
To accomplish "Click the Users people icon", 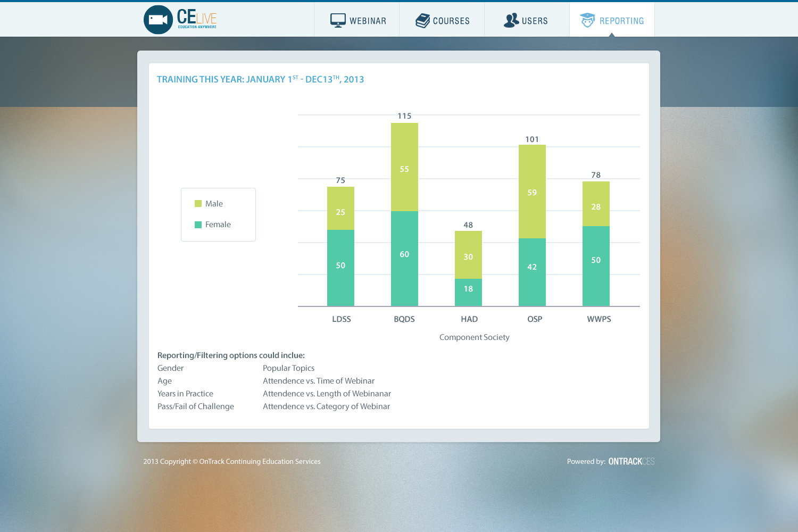I will (x=511, y=20).
